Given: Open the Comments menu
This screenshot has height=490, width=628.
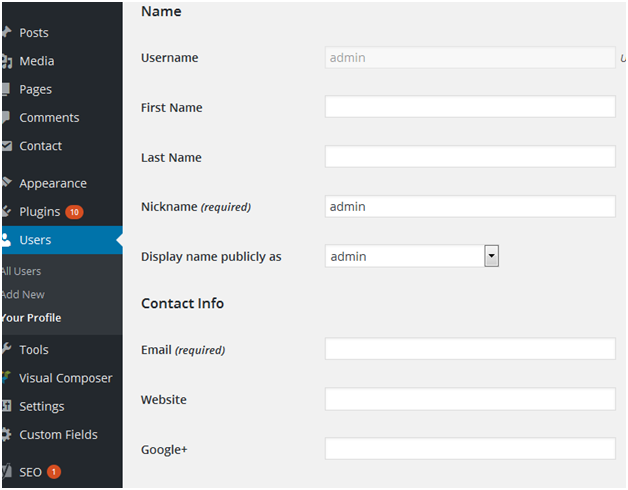Looking at the screenshot, I should [x=49, y=118].
